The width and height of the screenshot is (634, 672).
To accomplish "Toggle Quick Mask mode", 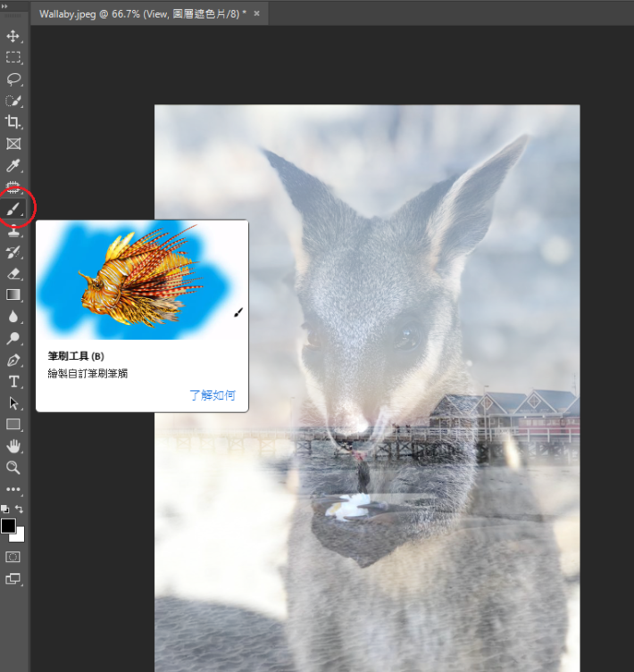I will 13,557.
